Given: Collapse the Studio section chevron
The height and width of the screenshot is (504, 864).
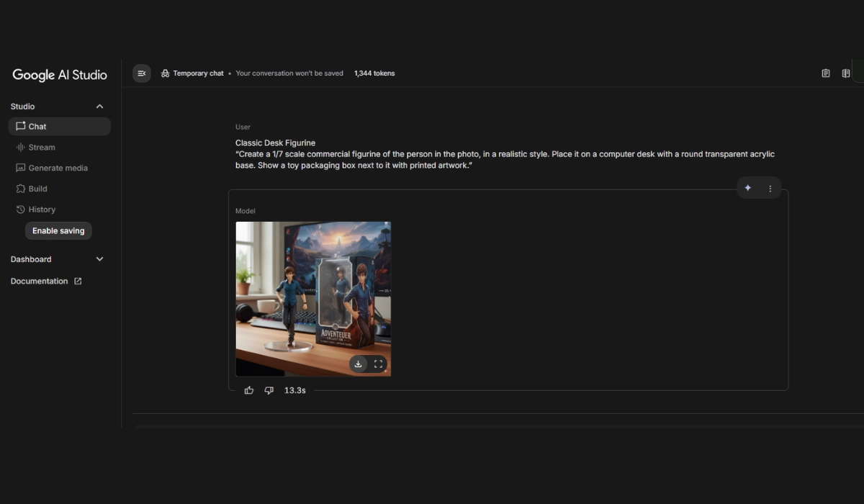Looking at the screenshot, I should [99, 107].
